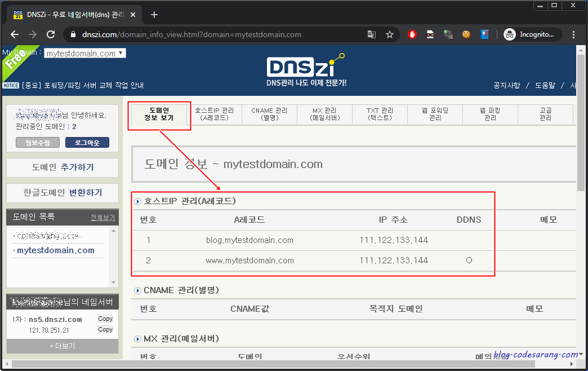Open 도움말 help link
The height and width of the screenshot is (371, 588).
click(x=545, y=85)
